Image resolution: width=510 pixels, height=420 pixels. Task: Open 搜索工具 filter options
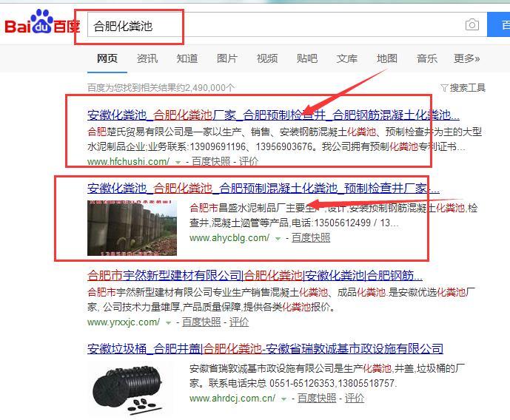pyautogui.click(x=463, y=88)
